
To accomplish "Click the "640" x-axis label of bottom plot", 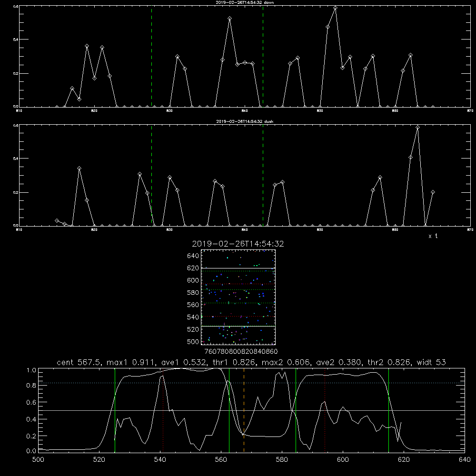I will click(465, 460).
